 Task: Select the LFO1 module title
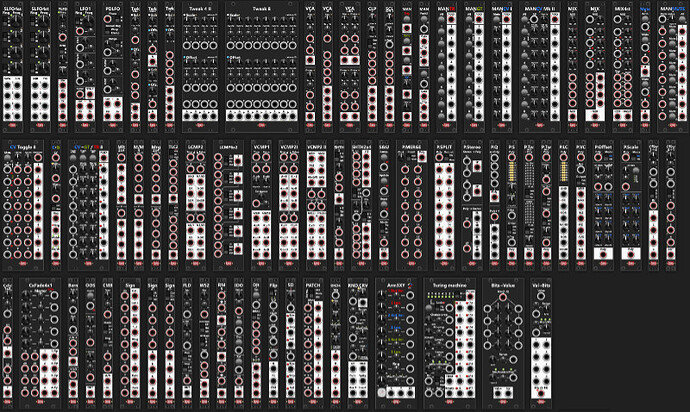(x=85, y=9)
